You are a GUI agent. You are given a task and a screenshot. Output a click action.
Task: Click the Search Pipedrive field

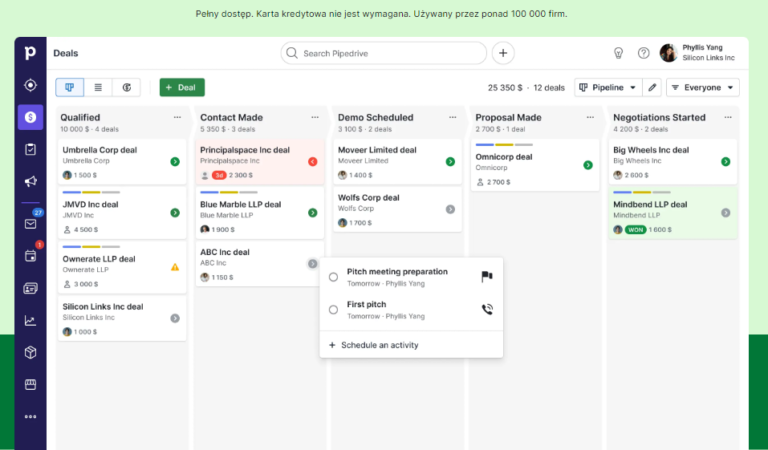(385, 53)
